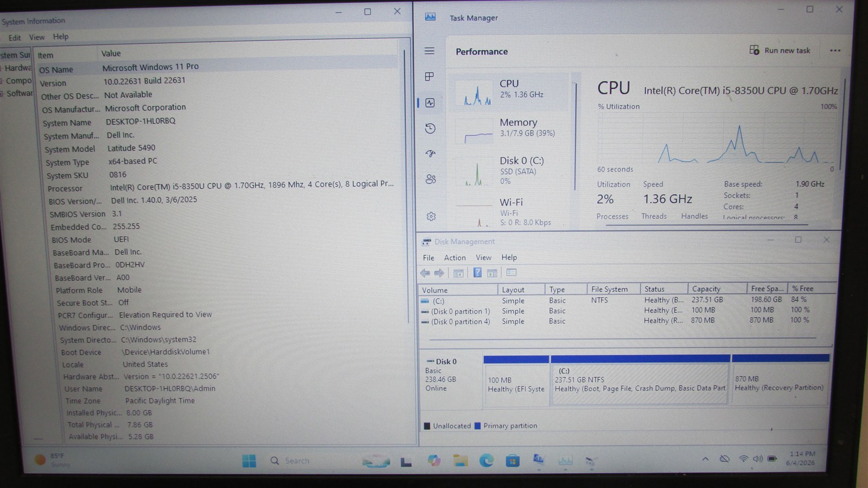Click Back arrow in Disk Management toolbar
The image size is (868, 488).
coord(425,273)
